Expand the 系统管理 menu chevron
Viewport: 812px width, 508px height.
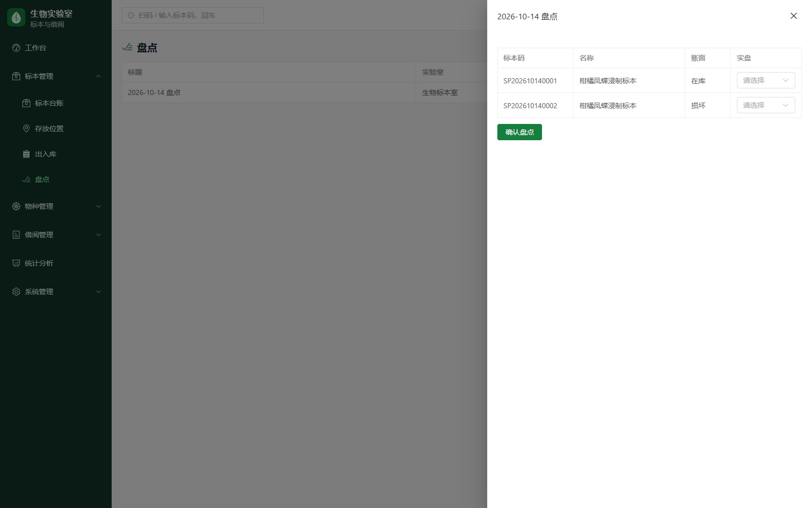pyautogui.click(x=98, y=292)
